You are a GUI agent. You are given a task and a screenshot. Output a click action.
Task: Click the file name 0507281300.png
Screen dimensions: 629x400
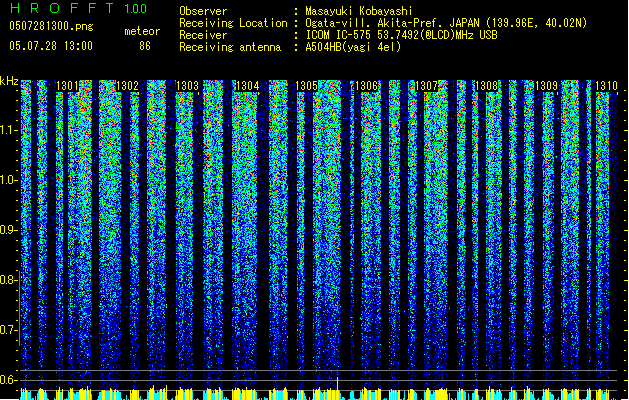tap(51, 26)
